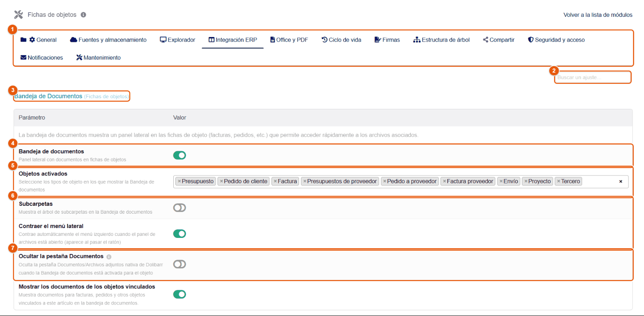The height and width of the screenshot is (316, 644).
Task: Open the General settings tab
Action: pos(39,40)
